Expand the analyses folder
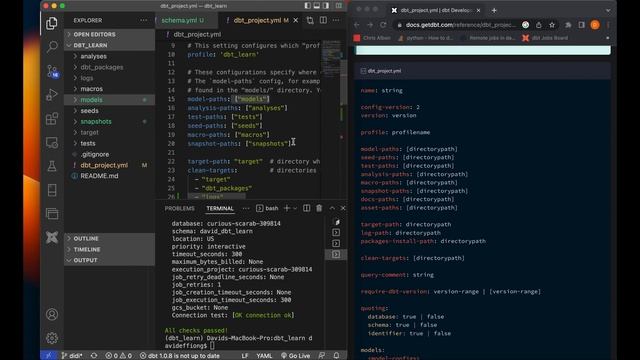Screen dimensions: 640x360 pyautogui.click(x=109, y=56)
